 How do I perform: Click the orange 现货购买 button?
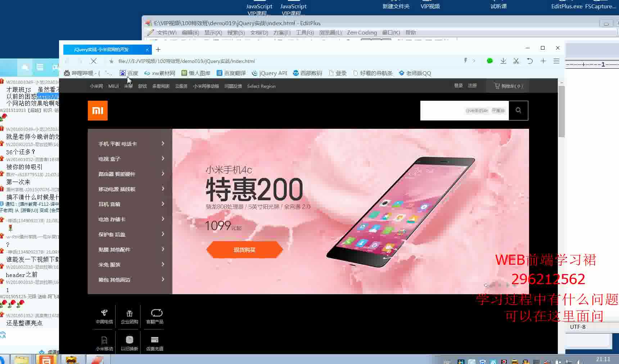click(x=244, y=250)
